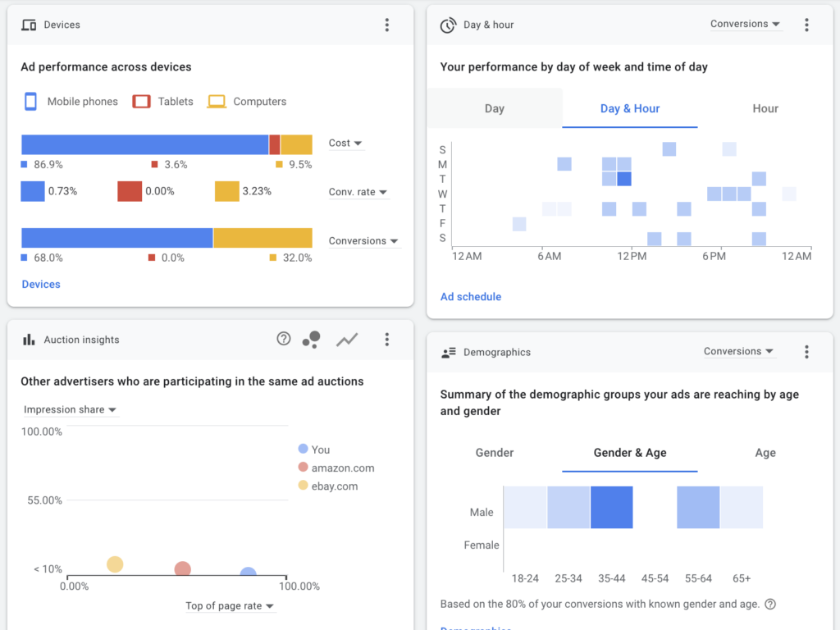Viewport: 840px width, 630px height.
Task: Open the Conversions dropdown on Demographics card
Action: [739, 350]
